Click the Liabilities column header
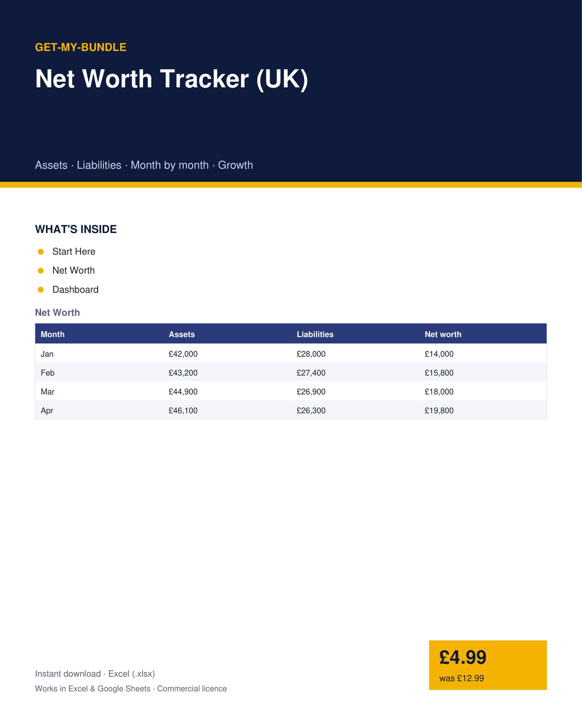 [x=315, y=334]
